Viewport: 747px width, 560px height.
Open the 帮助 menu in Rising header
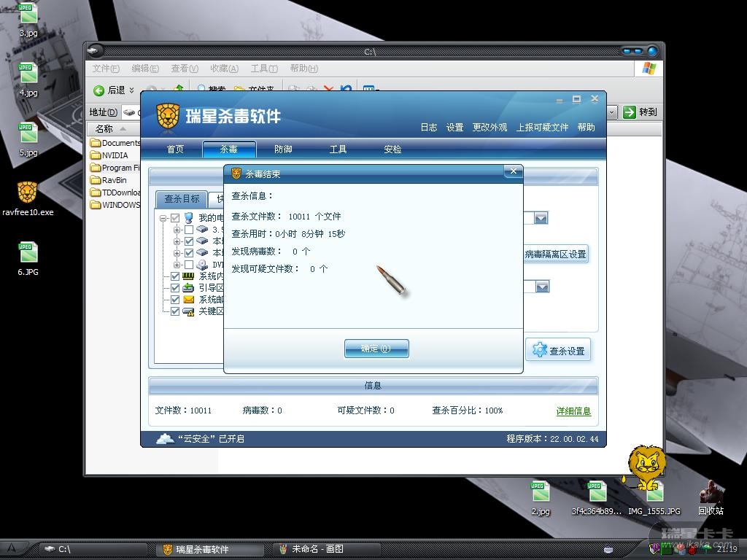click(x=586, y=127)
